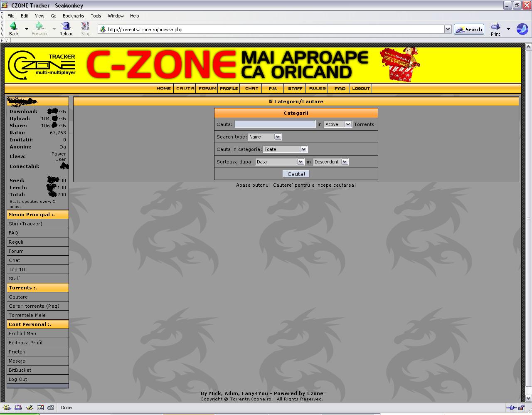532x415 pixels.
Task: Go back with the Back arrow button
Action: click(x=14, y=29)
